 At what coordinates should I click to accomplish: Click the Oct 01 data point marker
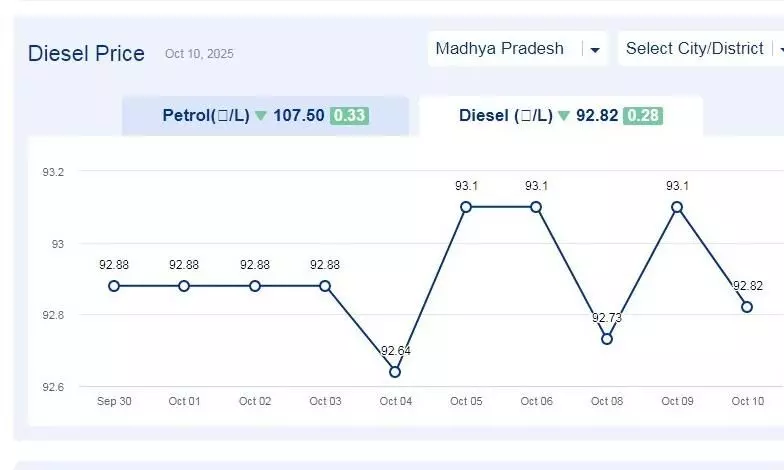tap(184, 286)
